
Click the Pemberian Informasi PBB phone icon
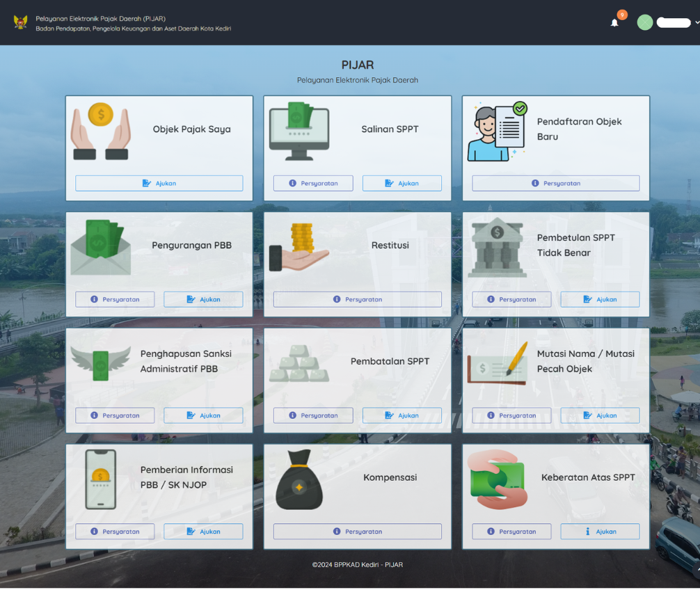pos(101,479)
